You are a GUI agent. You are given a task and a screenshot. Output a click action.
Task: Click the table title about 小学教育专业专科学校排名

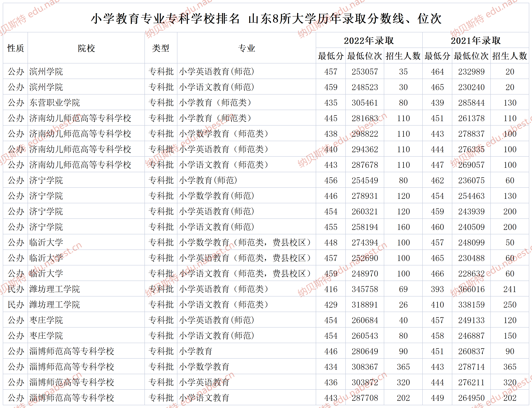[x=266, y=19]
